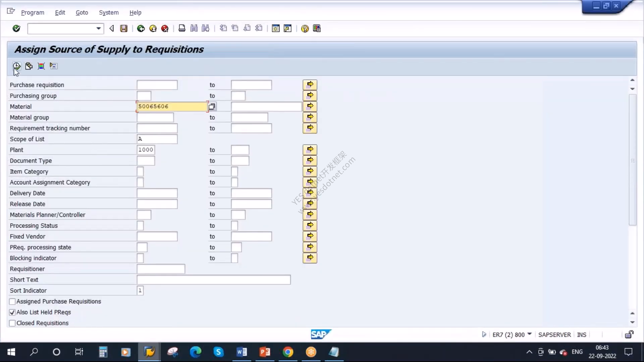Open the Goto menu
644x362 pixels.
(x=82, y=12)
